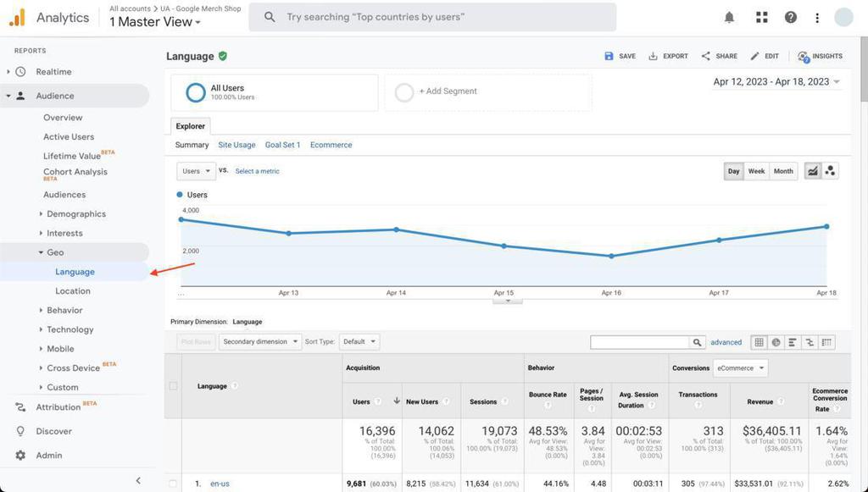Click the search magnifier icon in top bar
Viewport: 868px width, 492px height.
[270, 17]
